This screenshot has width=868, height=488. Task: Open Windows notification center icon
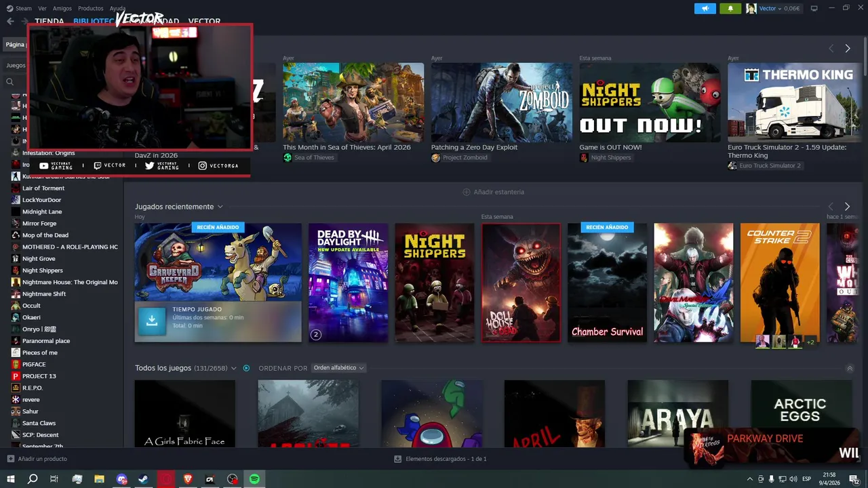click(x=854, y=479)
